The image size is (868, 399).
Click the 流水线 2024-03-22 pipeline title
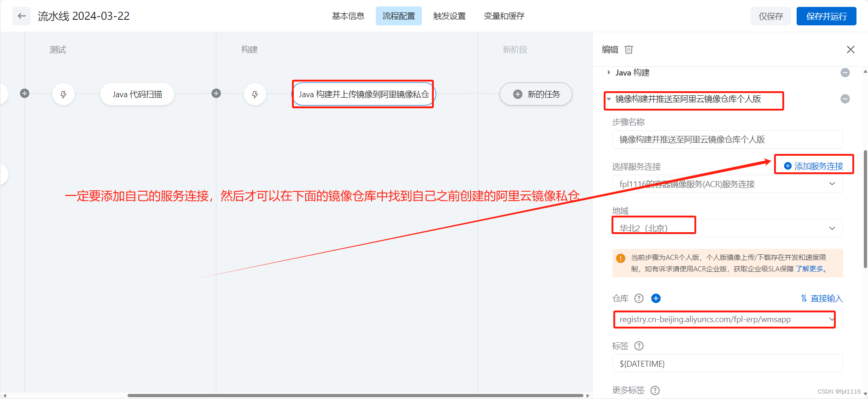(x=84, y=16)
